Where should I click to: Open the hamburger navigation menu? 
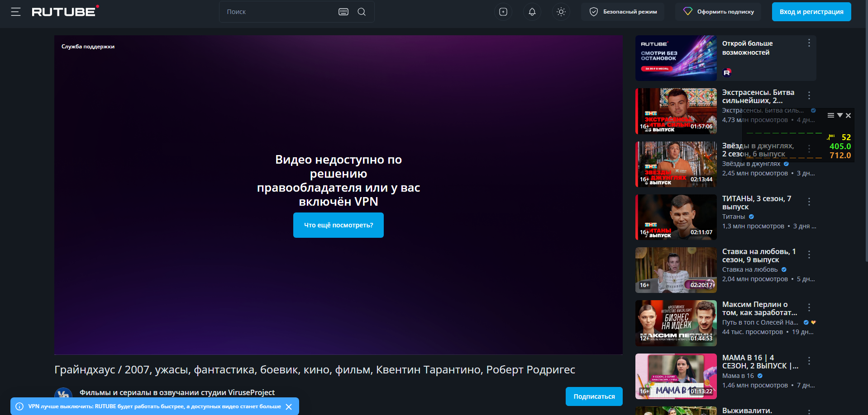[x=16, y=12]
